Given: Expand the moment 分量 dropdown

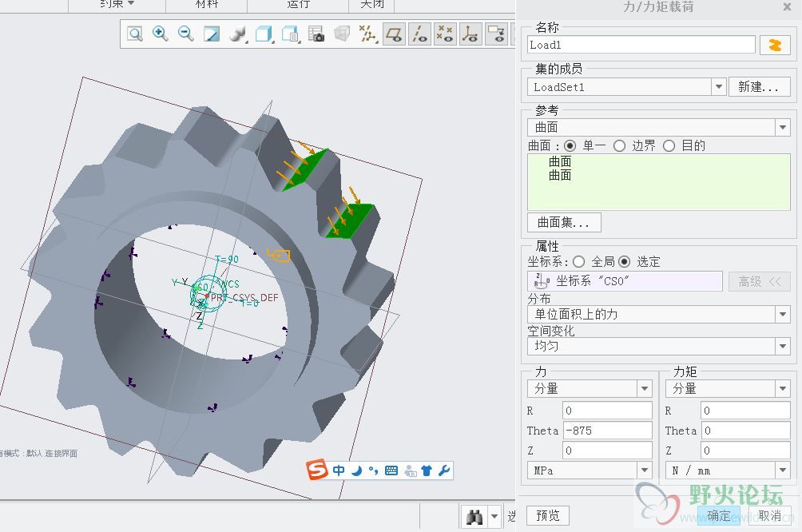Looking at the screenshot, I should pos(783,388).
